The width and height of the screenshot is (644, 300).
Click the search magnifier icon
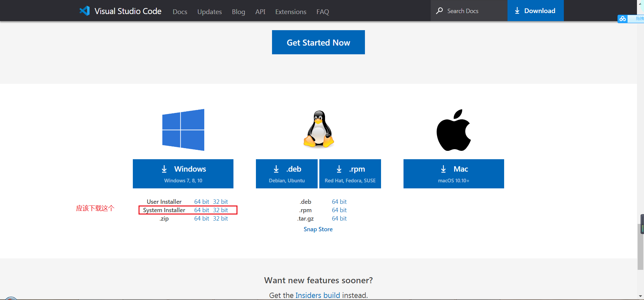point(439,11)
